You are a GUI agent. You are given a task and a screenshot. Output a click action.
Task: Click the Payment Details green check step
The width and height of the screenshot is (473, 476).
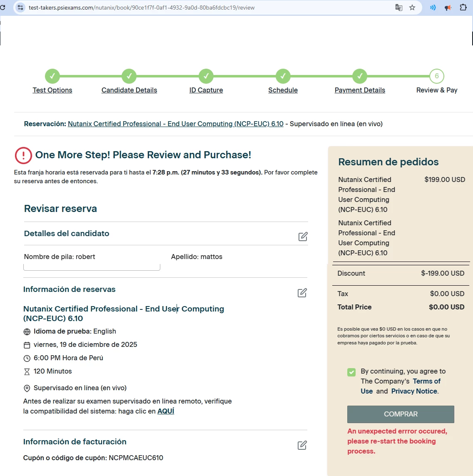tap(360, 76)
